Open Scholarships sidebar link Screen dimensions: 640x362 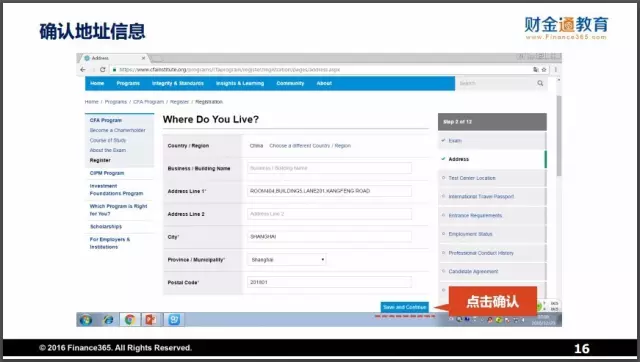(x=106, y=227)
